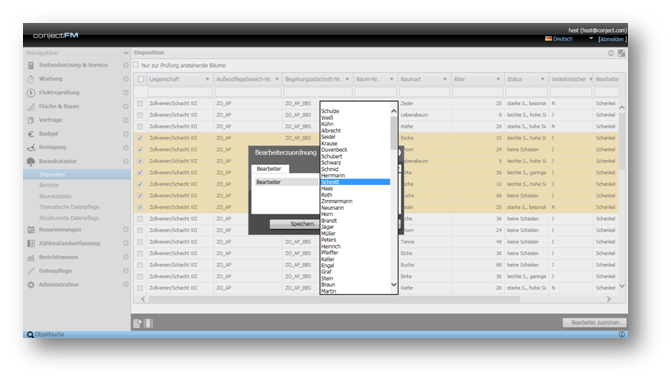This screenshot has height=381, width=671.
Task: Click the Elektroprüfung icon in navigation
Action: tap(31, 92)
